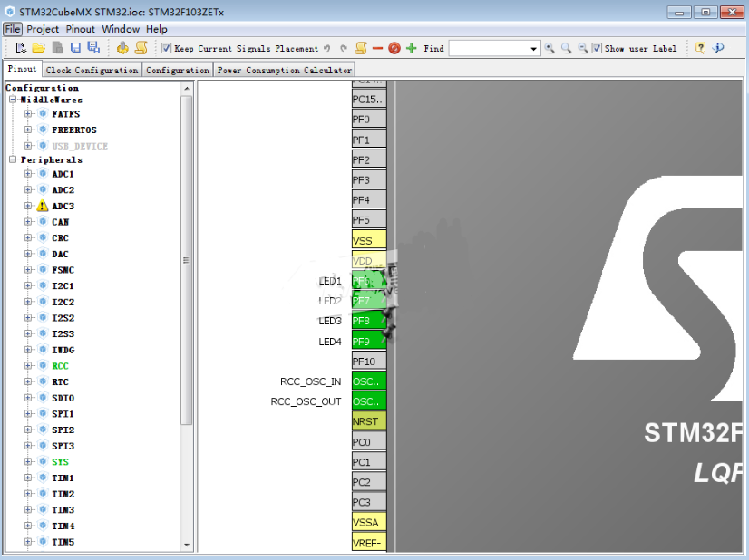The image size is (749, 560).
Task: Toggle Show user Label checkbox
Action: (597, 48)
